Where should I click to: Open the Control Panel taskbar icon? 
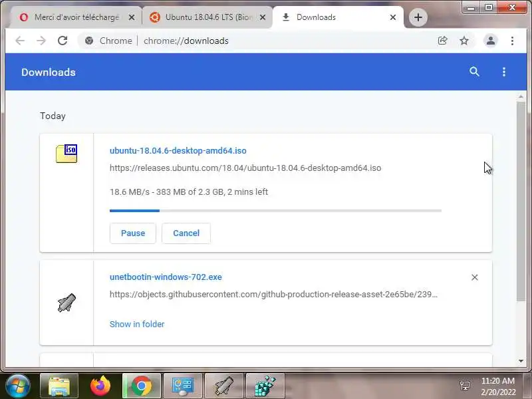183,386
